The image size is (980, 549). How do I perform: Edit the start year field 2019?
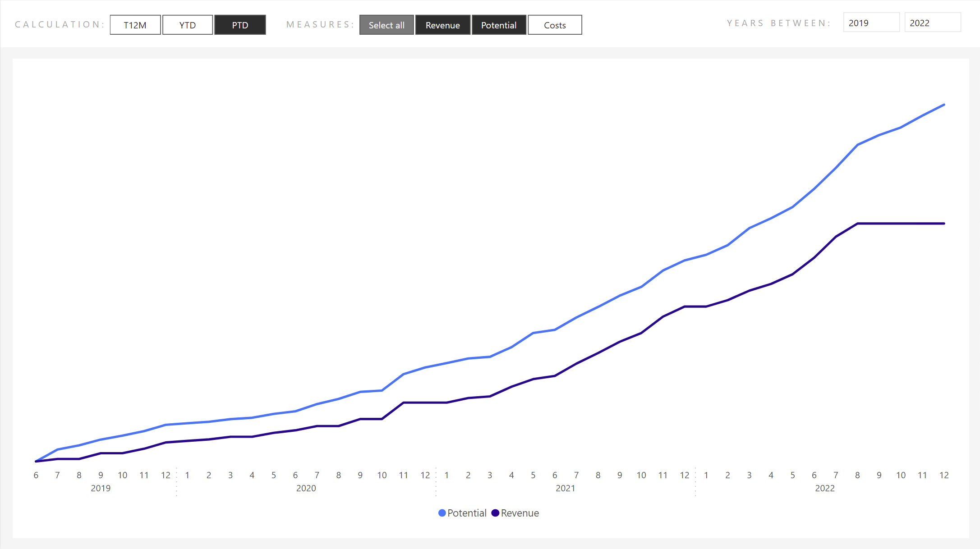coord(871,23)
